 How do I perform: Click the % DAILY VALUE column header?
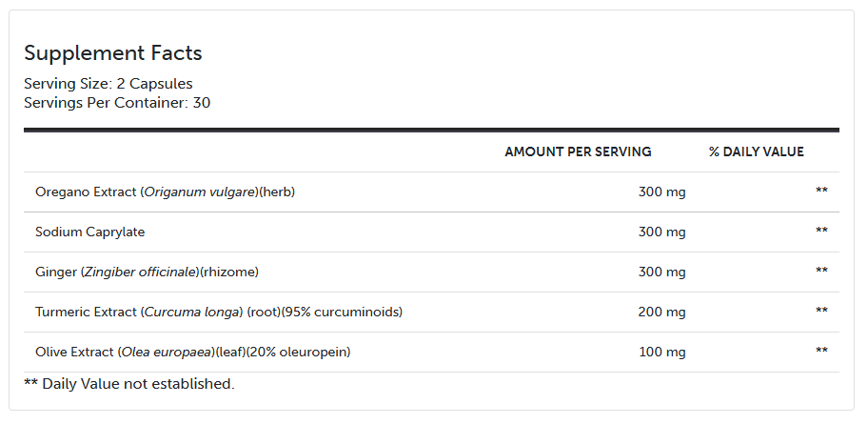757,151
